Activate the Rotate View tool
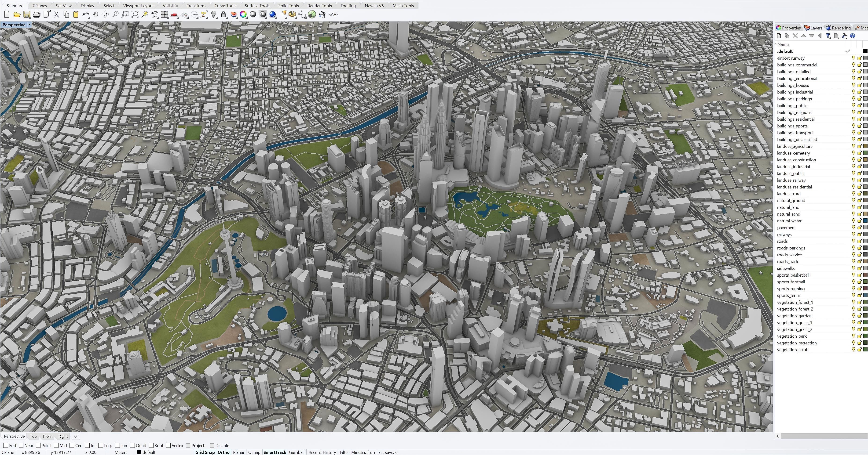This screenshot has height=455, width=868. 106,14
